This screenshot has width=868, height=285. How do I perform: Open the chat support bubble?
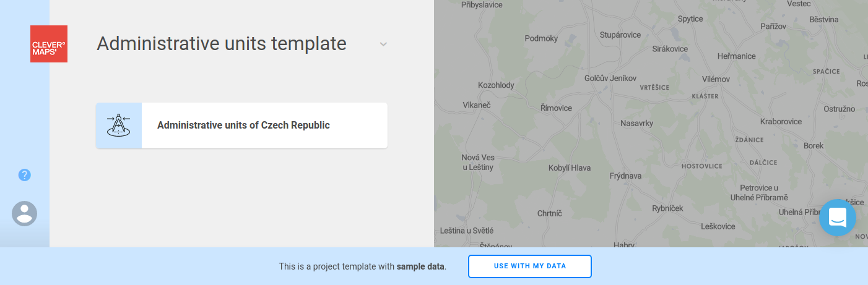click(837, 217)
